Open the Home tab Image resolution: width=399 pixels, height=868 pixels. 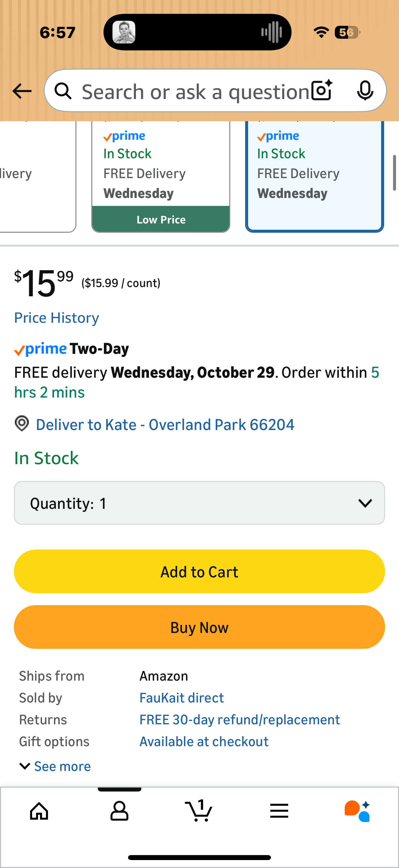click(x=39, y=811)
